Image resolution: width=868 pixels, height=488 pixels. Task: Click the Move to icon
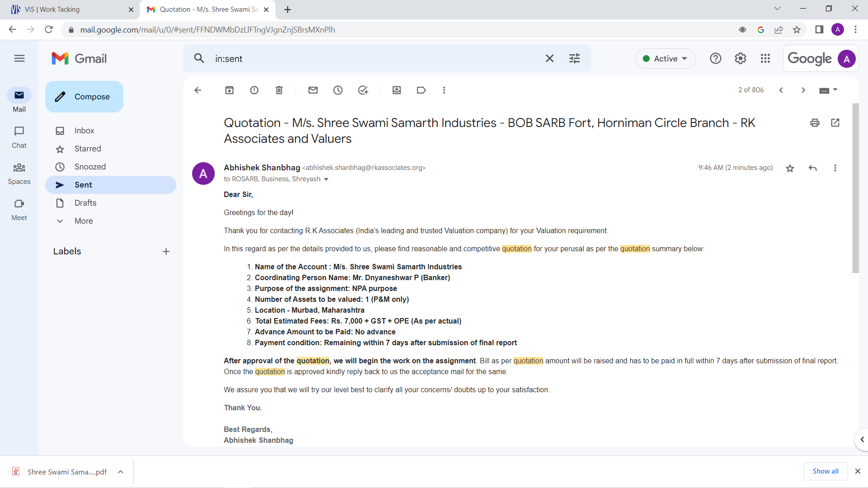397,90
